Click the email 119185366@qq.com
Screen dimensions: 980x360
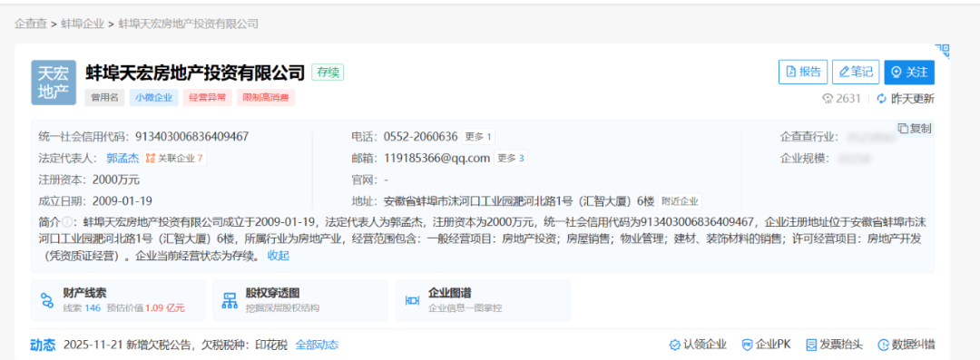(x=436, y=158)
